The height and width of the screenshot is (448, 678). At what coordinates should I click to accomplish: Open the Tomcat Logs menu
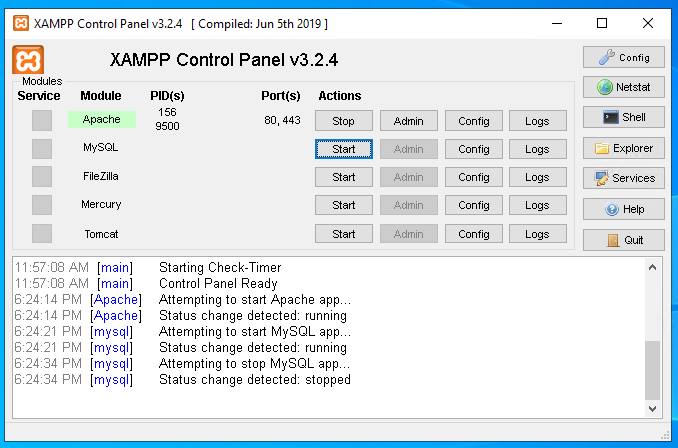pos(537,234)
